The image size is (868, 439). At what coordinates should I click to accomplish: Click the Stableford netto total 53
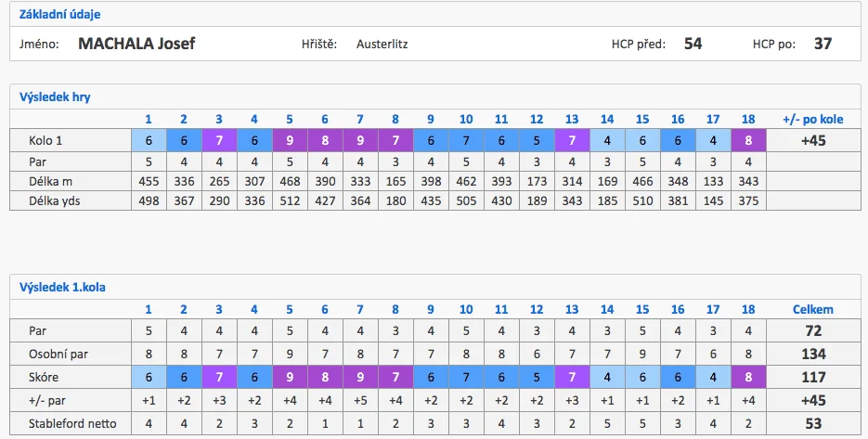coord(813,424)
